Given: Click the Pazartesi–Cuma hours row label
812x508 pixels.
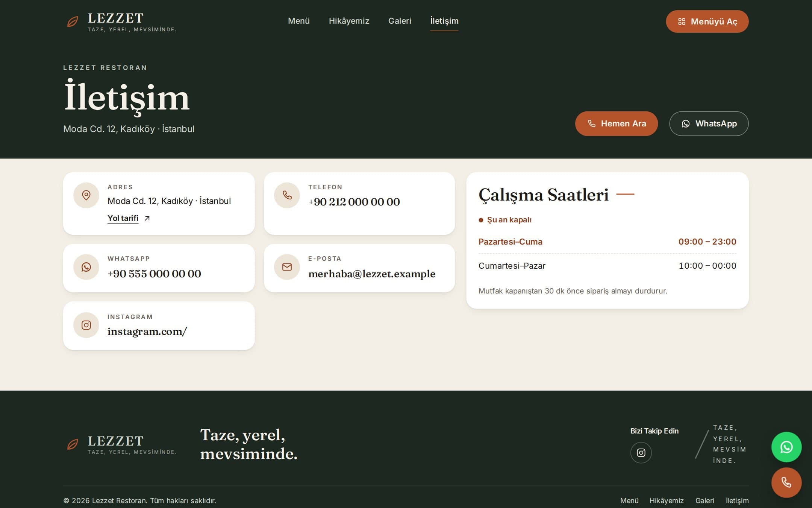Looking at the screenshot, I should (x=510, y=242).
